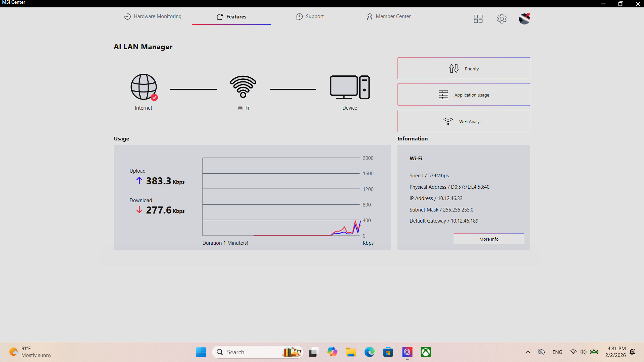The width and height of the screenshot is (644, 362).
Task: Open the Member Center tab
Action: click(388, 16)
